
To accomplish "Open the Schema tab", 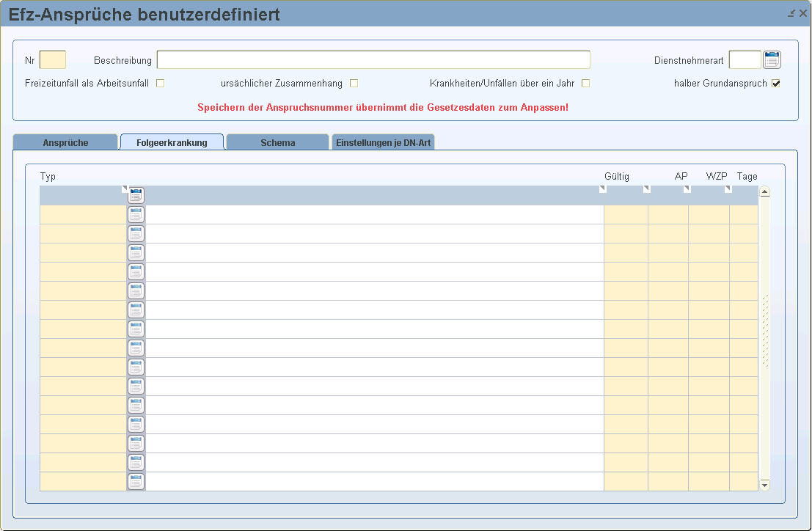I will coord(277,142).
